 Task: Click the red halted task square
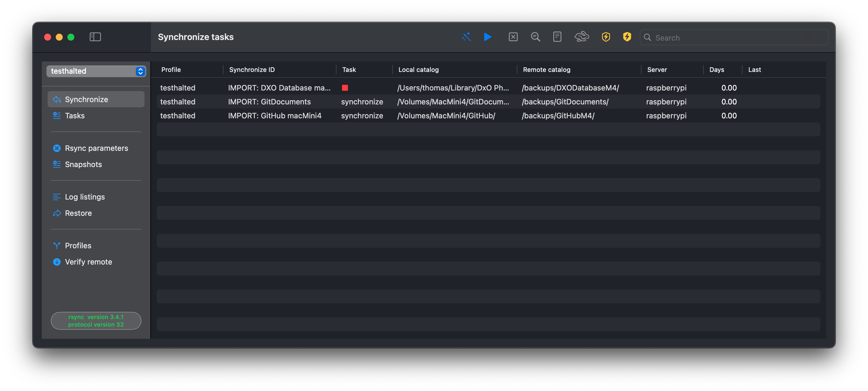(345, 88)
